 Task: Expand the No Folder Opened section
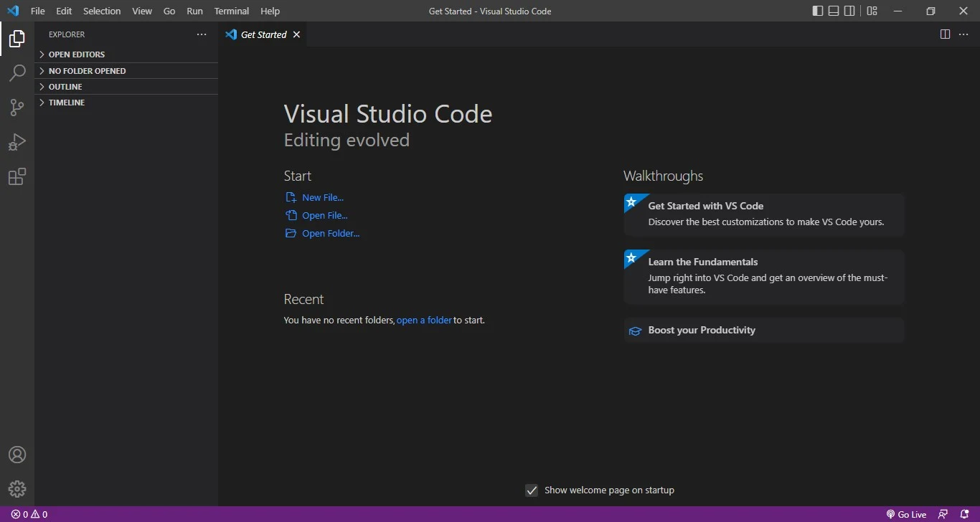pos(126,71)
